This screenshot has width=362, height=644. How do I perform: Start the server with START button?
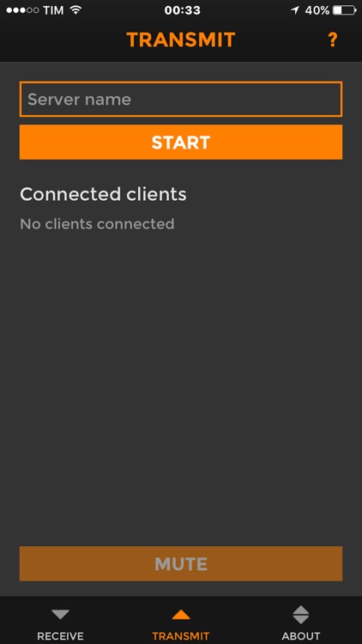181,142
